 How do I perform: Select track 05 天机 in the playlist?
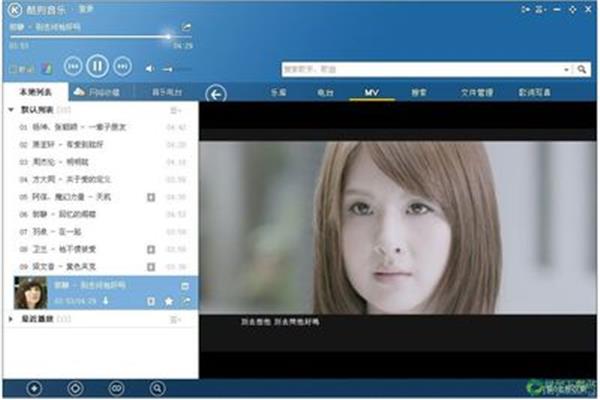click(103, 197)
